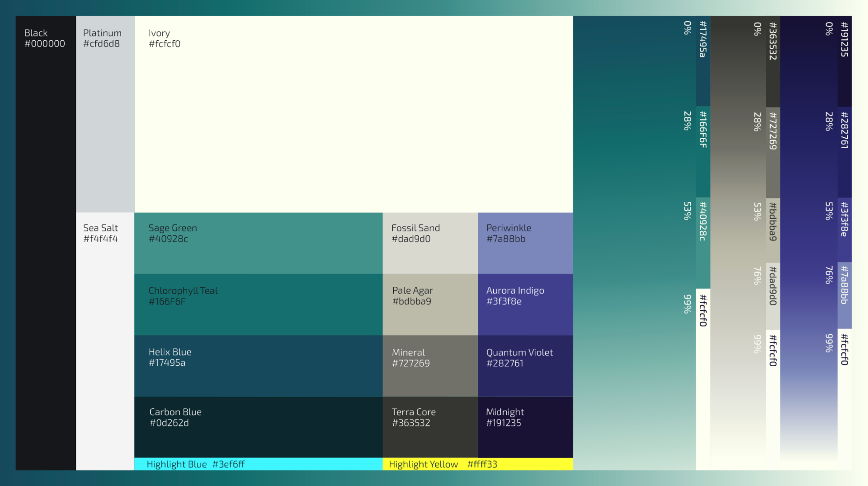
Task: Click the 0% label of violet gradient
Action: click(829, 29)
